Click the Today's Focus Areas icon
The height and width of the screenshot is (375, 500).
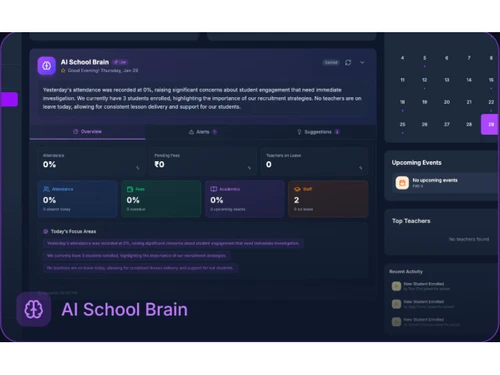pyautogui.click(x=46, y=231)
